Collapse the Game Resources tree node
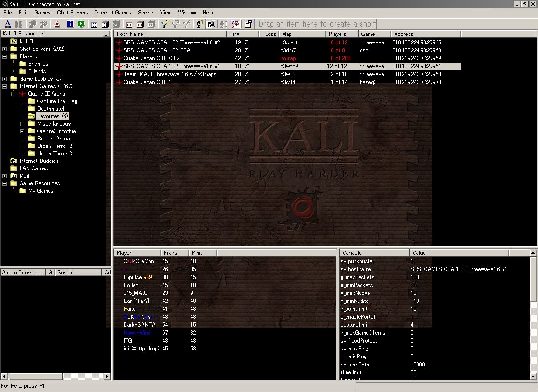Image resolution: width=538 pixels, height=392 pixels. tap(5, 183)
